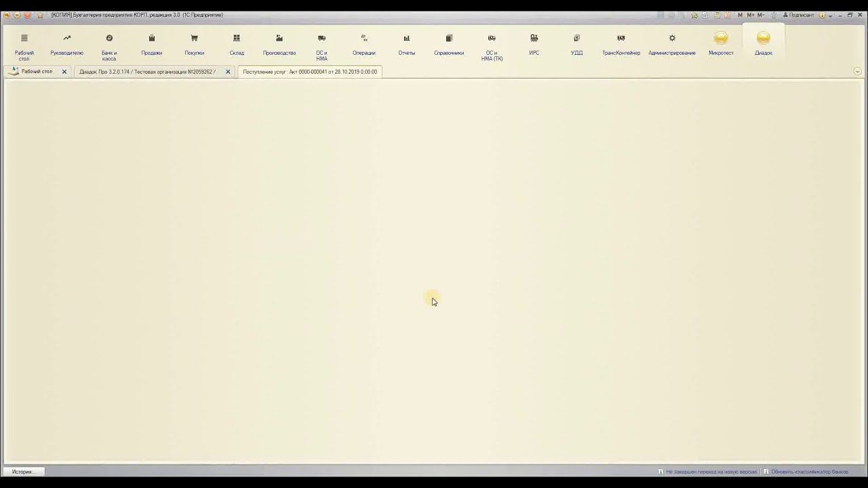
Task: Click the forward navigation round button in title bar
Action: (x=28, y=15)
